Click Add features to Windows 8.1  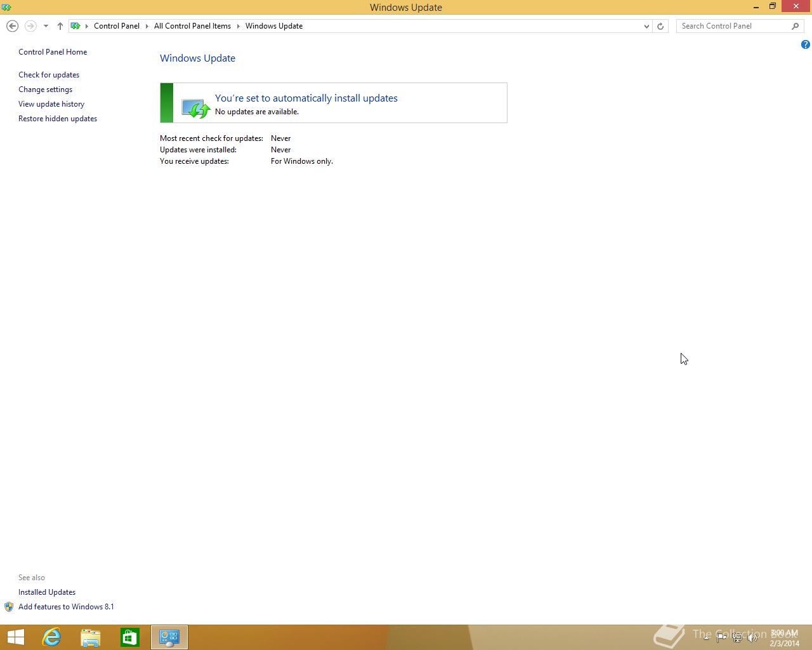click(66, 607)
